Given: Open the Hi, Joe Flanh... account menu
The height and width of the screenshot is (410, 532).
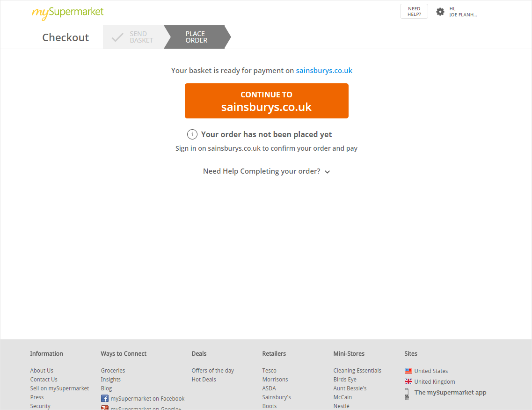Looking at the screenshot, I should [463, 12].
